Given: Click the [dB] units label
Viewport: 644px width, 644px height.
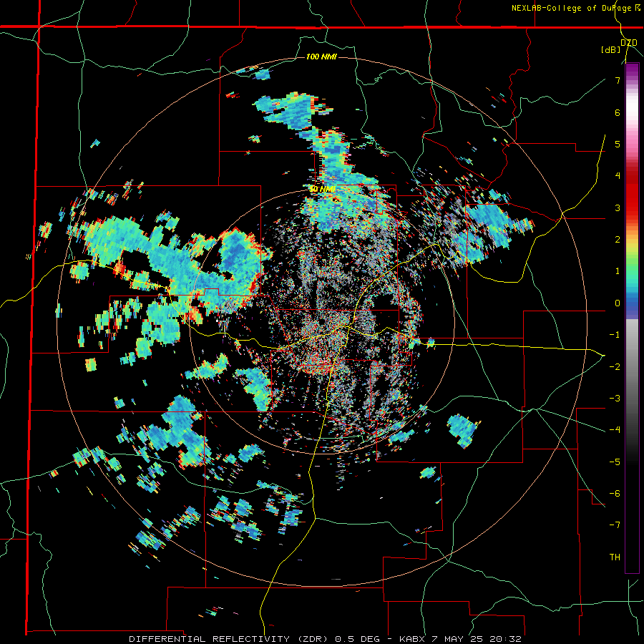Looking at the screenshot, I should [x=610, y=50].
